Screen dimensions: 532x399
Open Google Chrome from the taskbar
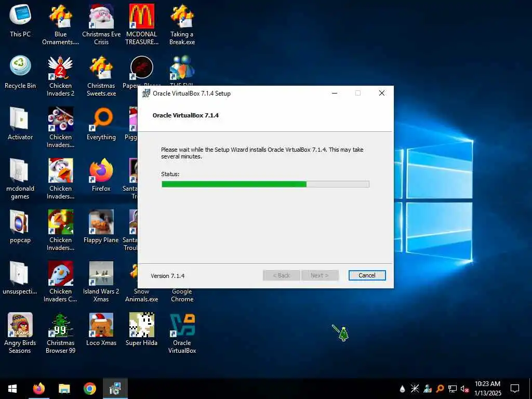click(x=89, y=389)
